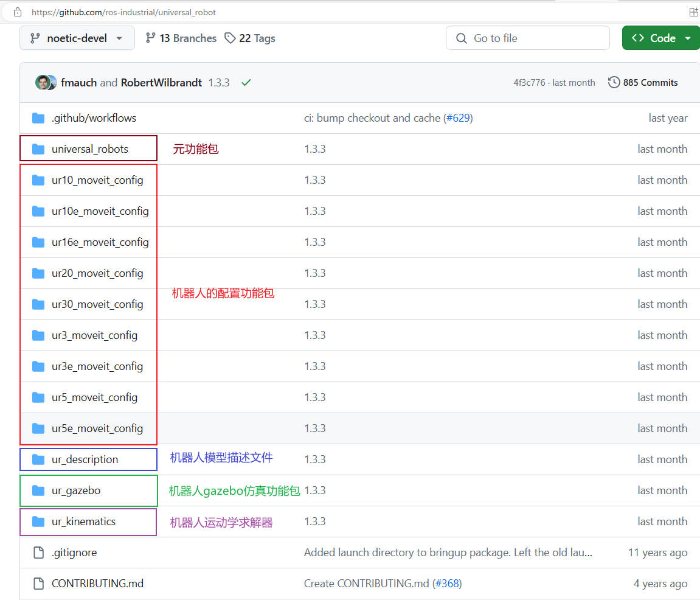Screen dimensions: 700x600
Task: Click folder icon of ur5_moveit_config
Action: (38, 397)
